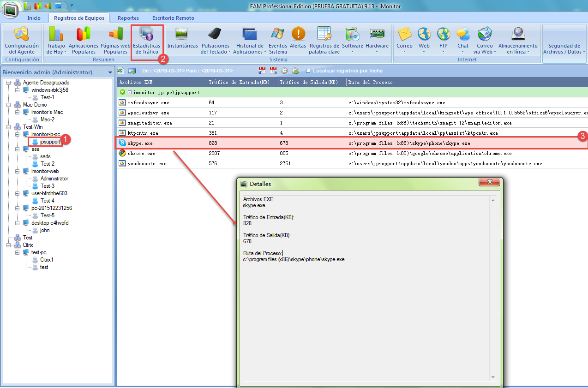Collapse the Agente Desagrupado tree node
Screen dimensions: 588x388
pyautogui.click(x=8, y=83)
